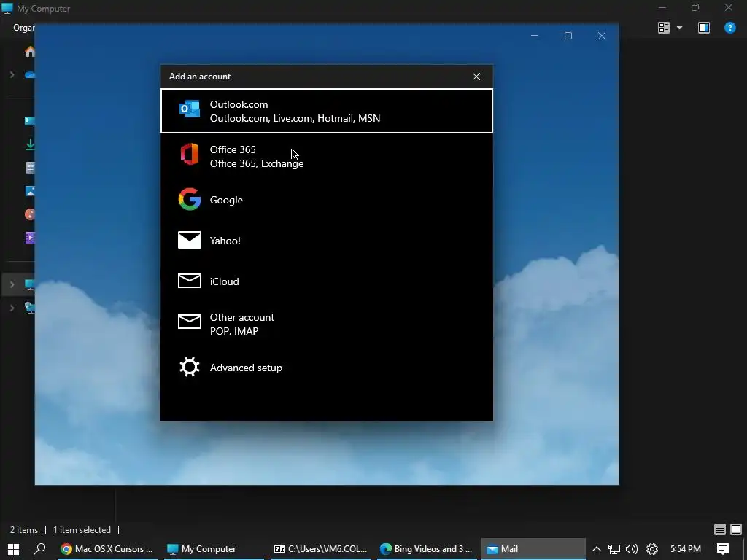The width and height of the screenshot is (747, 560).
Task: Click the Google G logo
Action: click(x=189, y=199)
